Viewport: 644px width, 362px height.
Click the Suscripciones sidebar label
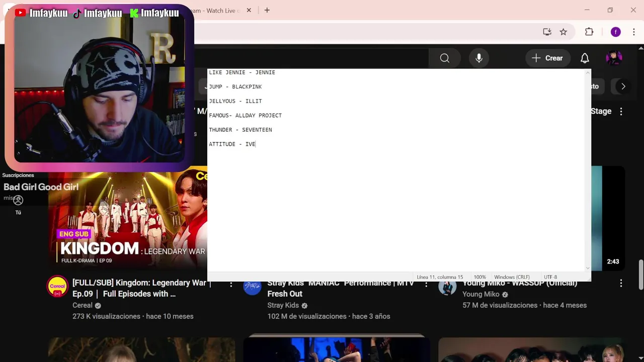pos(18,175)
